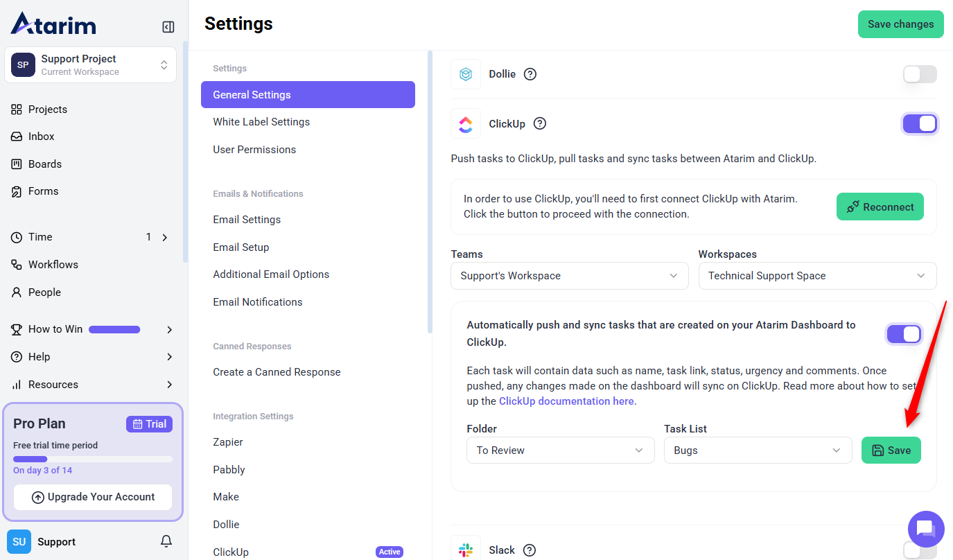The height and width of the screenshot is (560, 953).
Task: Disable the ClickUp integration toggle
Action: click(x=920, y=124)
